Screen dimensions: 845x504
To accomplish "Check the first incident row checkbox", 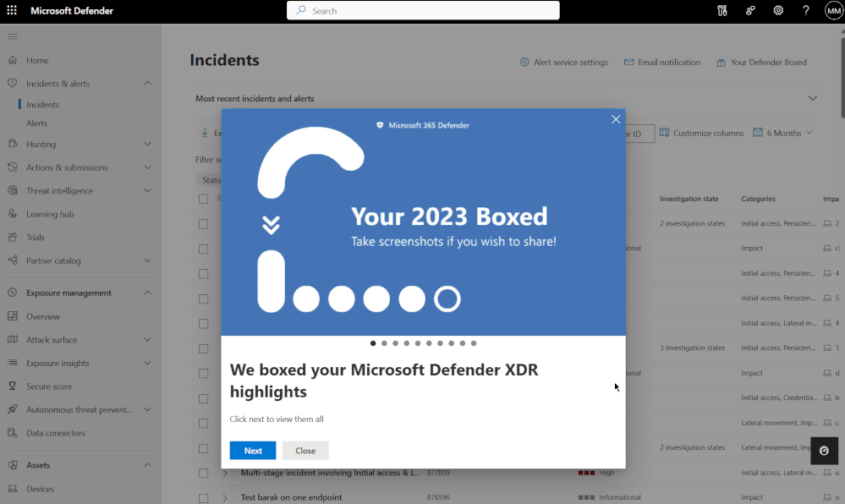I will click(x=203, y=224).
